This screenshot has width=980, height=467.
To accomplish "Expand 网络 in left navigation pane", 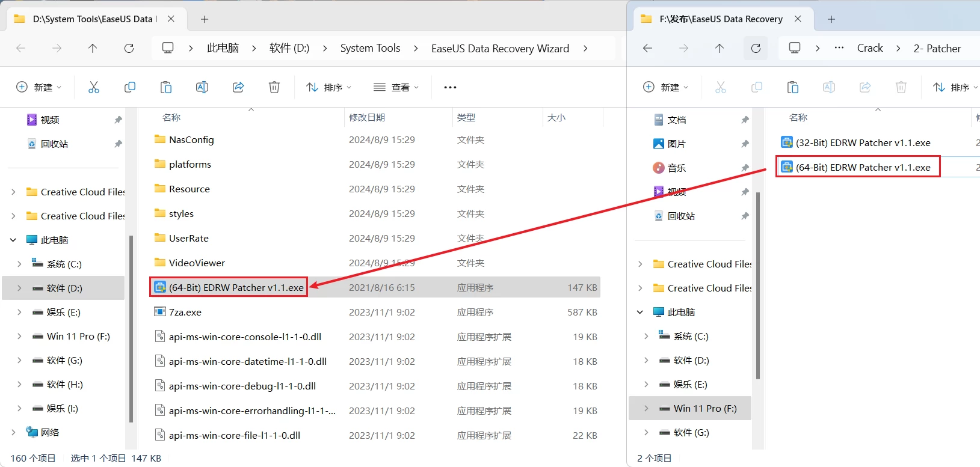I will (x=13, y=432).
